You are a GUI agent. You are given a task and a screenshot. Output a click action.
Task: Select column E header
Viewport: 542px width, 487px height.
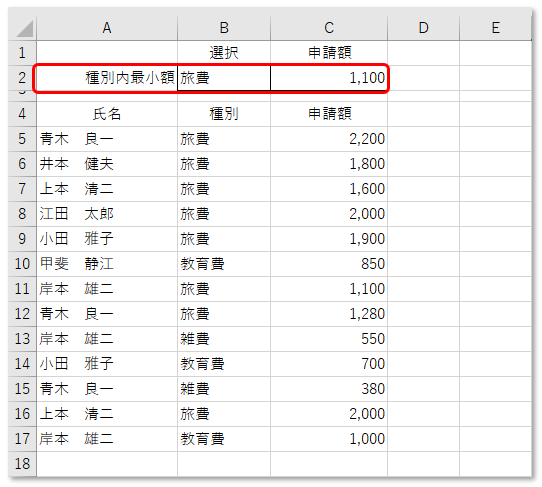(x=495, y=28)
